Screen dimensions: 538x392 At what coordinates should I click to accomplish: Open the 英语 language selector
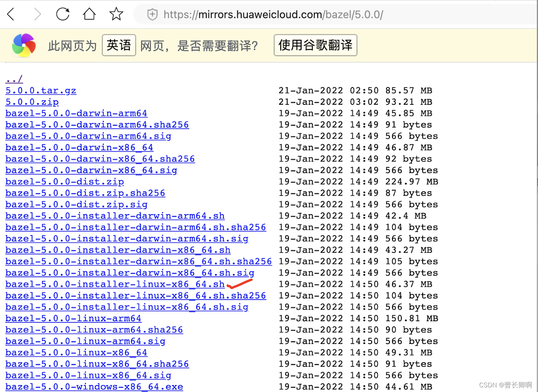(119, 45)
